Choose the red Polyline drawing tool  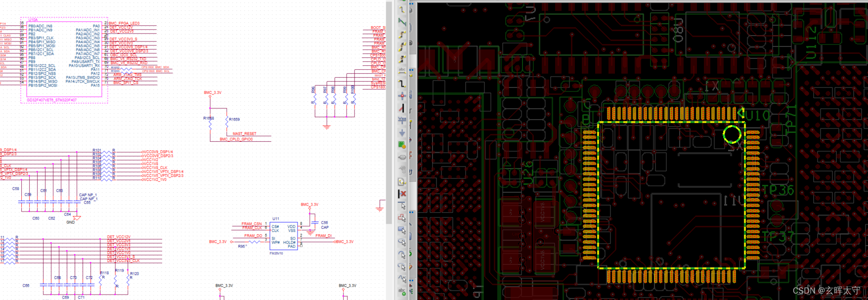click(x=402, y=218)
